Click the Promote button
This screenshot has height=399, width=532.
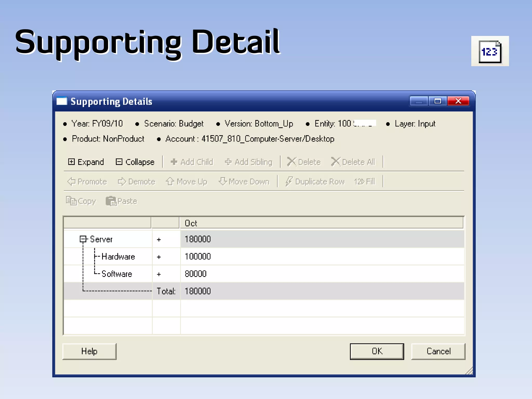pos(87,181)
